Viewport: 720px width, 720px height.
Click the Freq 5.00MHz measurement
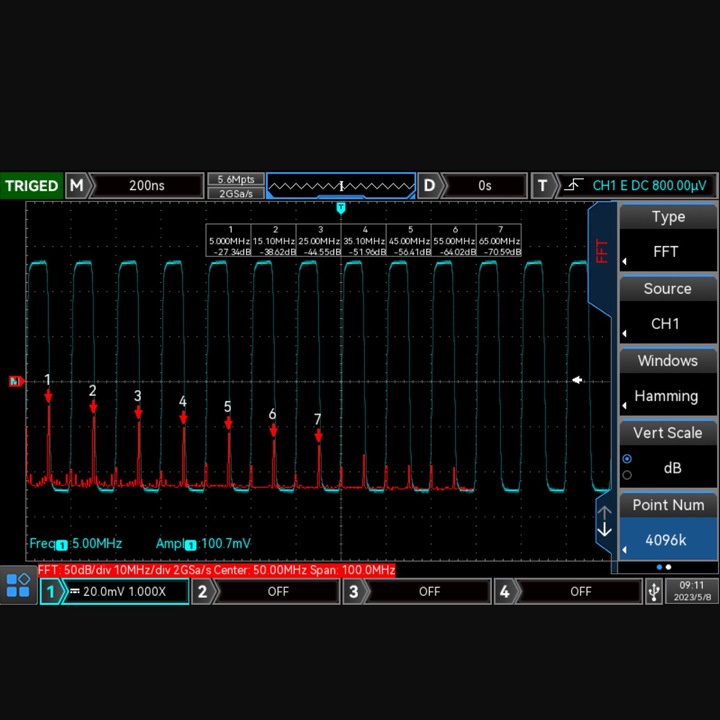pos(76,544)
